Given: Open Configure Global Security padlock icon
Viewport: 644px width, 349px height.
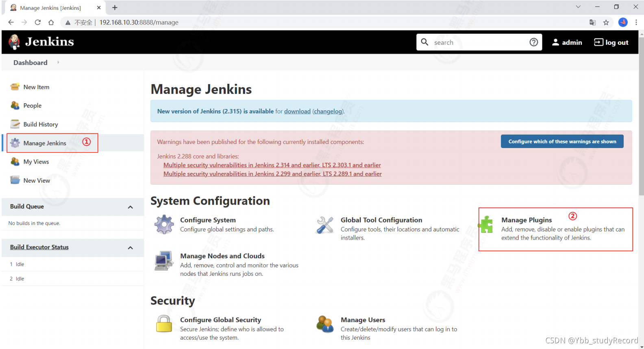Looking at the screenshot, I should 164,324.
